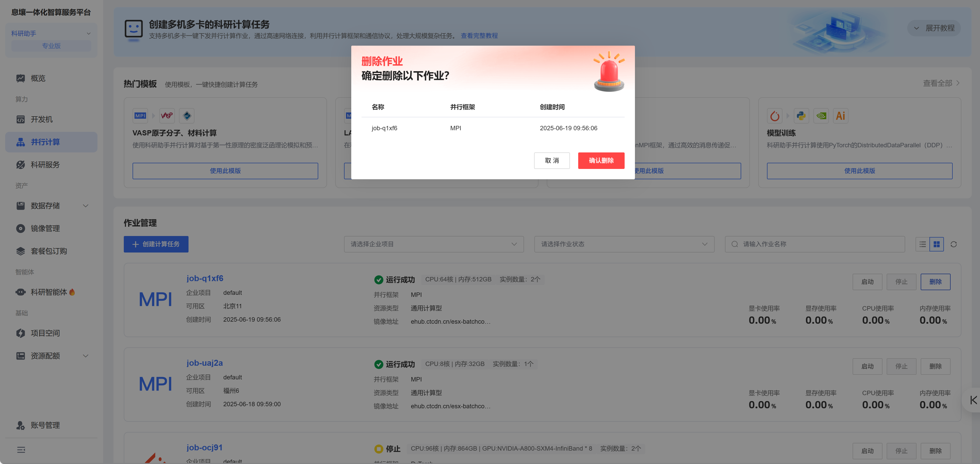Screen dimensions: 980x464
Task: Use 模型训练 template 使用此模版 button
Action: (859, 171)
